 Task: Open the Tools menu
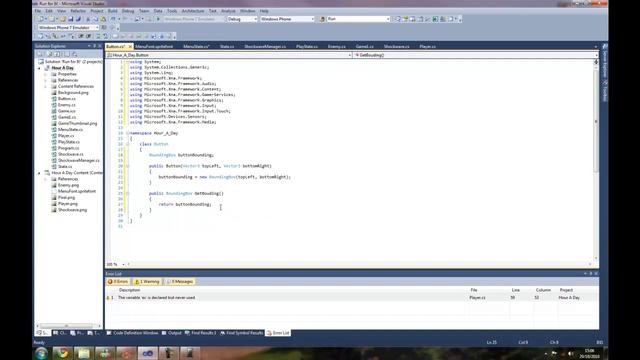click(x=172, y=11)
